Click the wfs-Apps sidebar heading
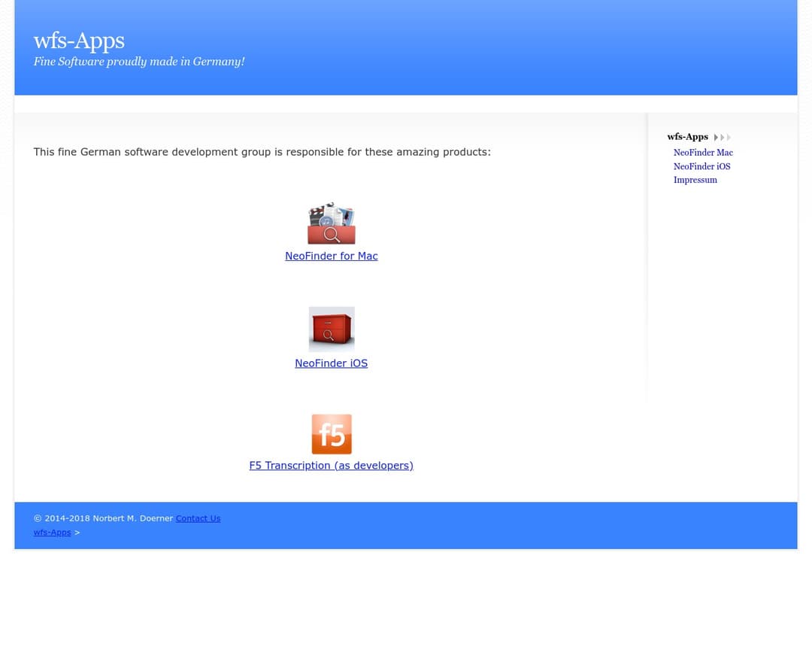 click(687, 137)
